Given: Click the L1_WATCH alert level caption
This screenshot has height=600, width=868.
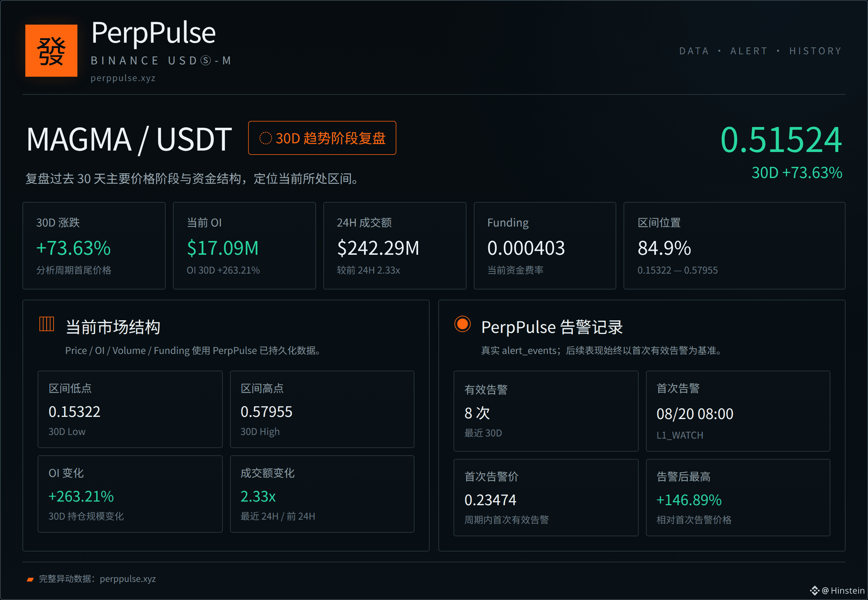Looking at the screenshot, I should (680, 435).
